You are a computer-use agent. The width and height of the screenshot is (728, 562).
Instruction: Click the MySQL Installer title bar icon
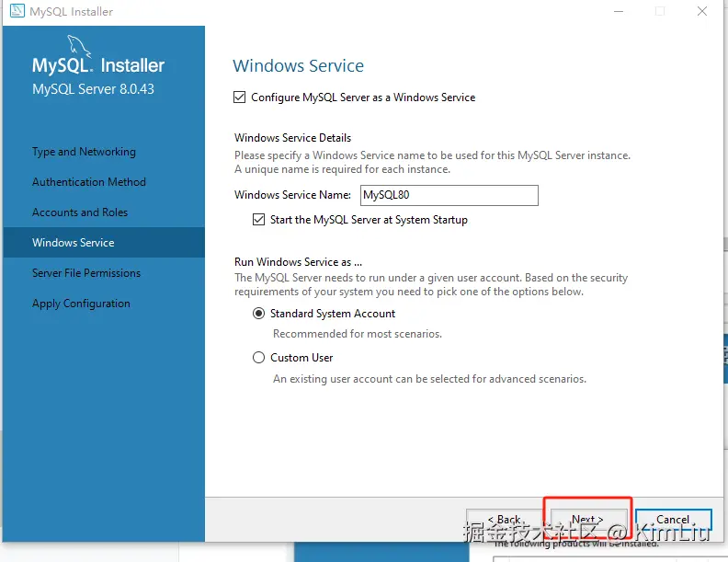(17, 11)
